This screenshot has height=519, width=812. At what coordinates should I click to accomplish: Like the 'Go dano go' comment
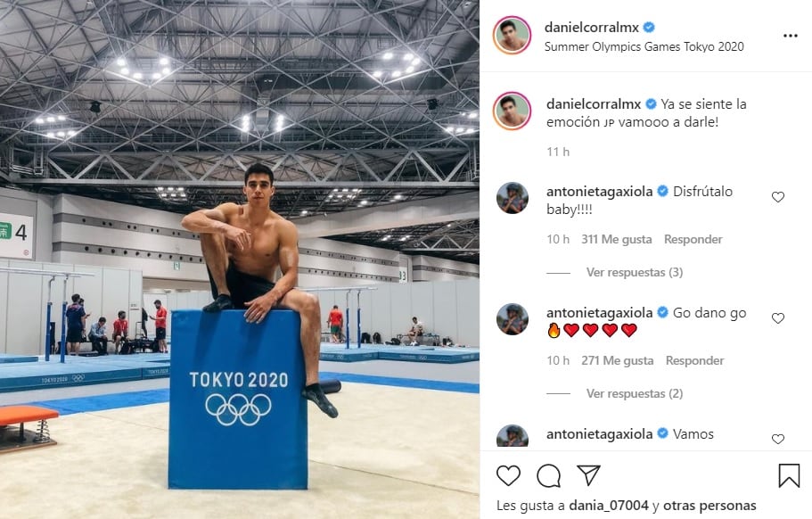(x=778, y=318)
